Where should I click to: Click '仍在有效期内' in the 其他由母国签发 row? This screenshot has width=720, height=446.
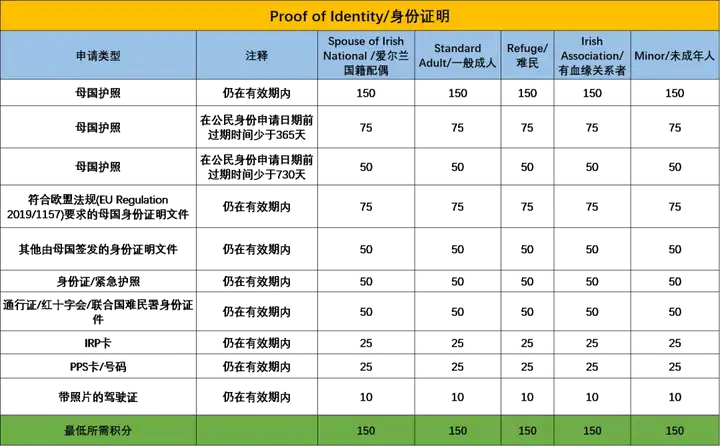tap(257, 249)
